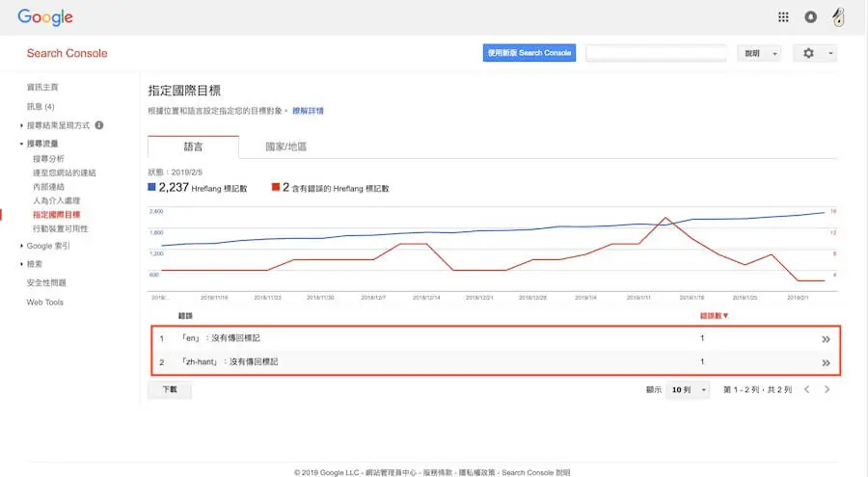Open Search Console 說明 footer link
Screen dimensions: 868x477
536,472
